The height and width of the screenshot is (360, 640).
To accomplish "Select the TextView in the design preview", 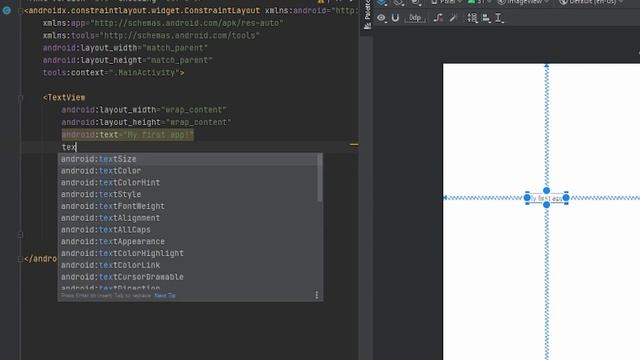I will tap(547, 198).
